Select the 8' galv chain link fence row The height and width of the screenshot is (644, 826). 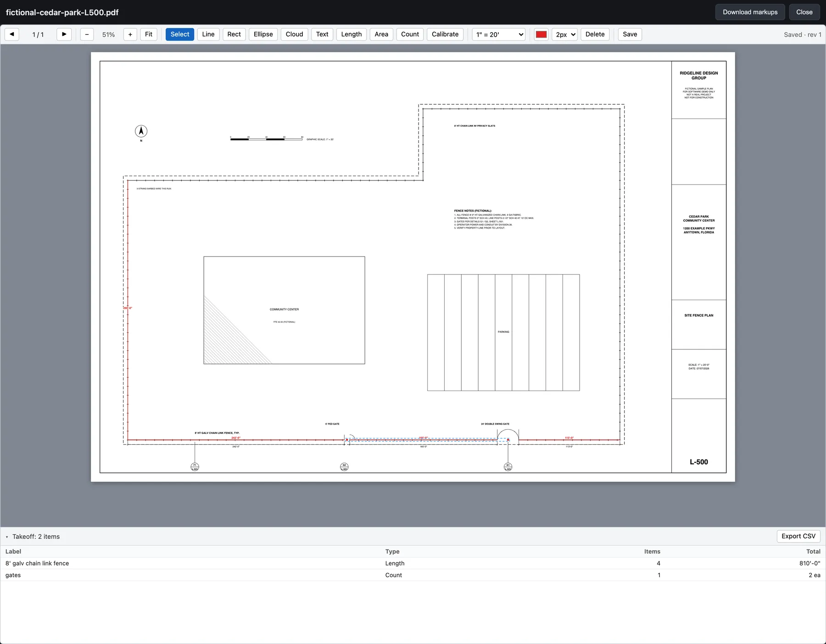[413, 563]
